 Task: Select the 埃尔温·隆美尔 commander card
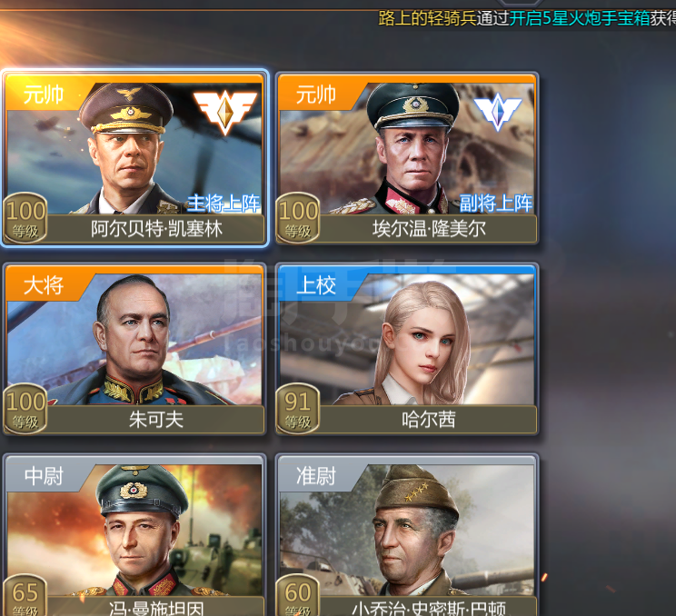[x=407, y=158]
